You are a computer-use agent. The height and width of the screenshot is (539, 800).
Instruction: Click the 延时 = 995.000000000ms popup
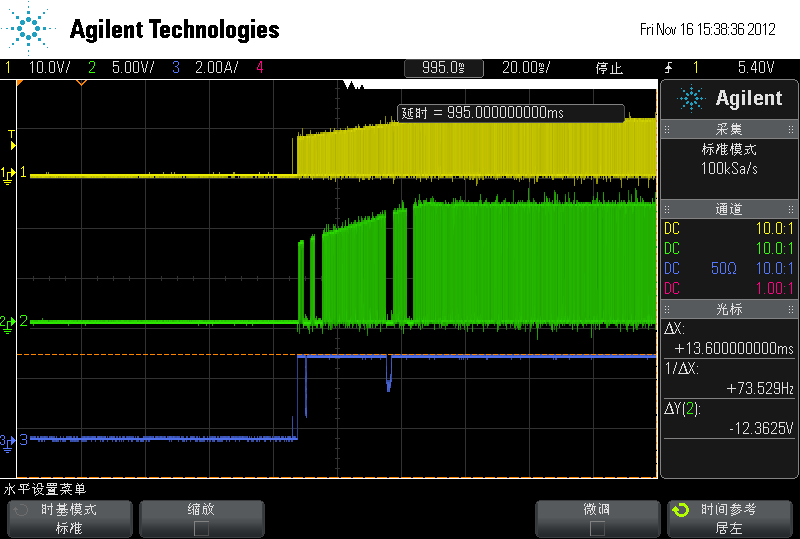pos(511,113)
